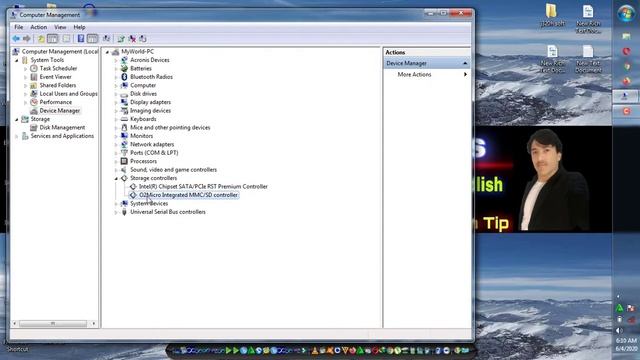Select O2Micro Integrated MMC/SD controller
Screen dimensions: 640x360
pyautogui.click(x=188, y=195)
